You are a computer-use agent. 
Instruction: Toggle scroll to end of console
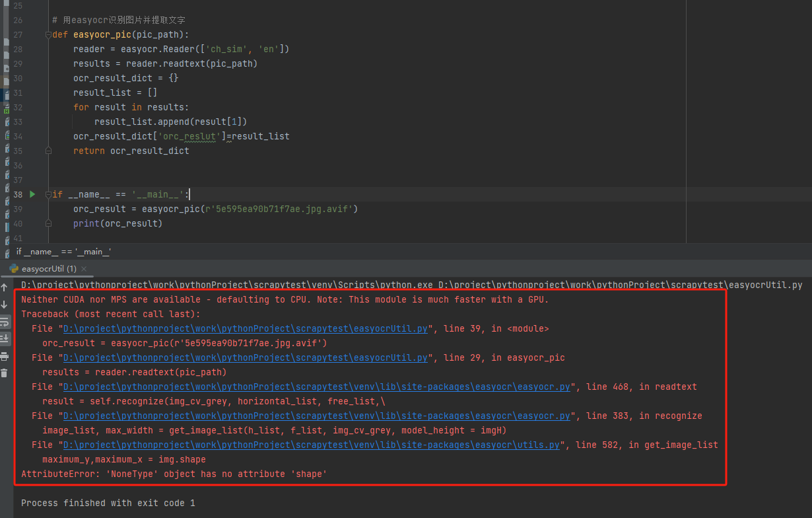[x=5, y=338]
